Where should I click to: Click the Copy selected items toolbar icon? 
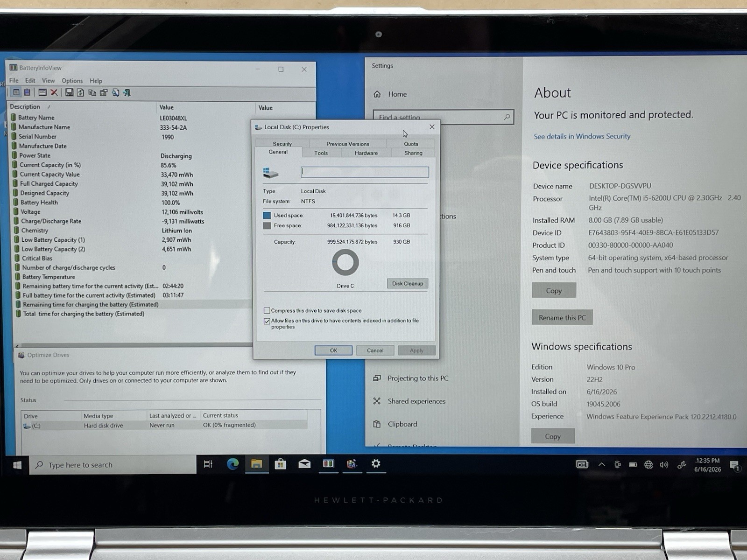coord(92,93)
